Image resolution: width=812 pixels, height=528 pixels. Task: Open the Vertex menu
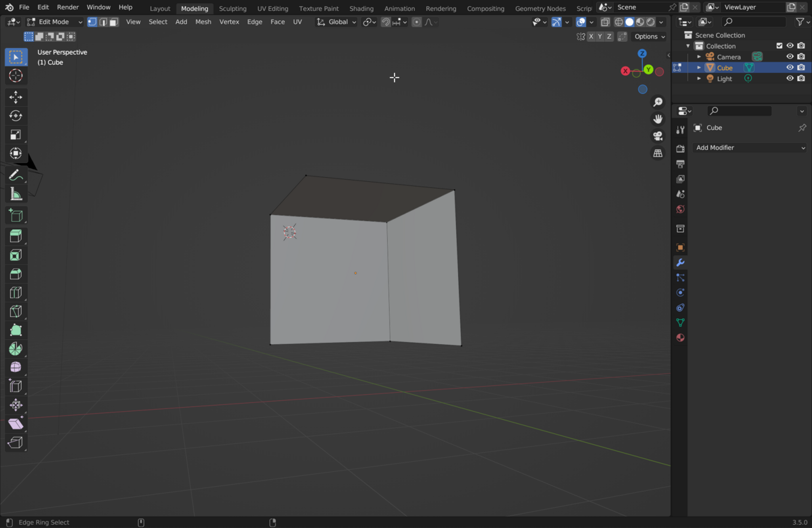click(229, 22)
